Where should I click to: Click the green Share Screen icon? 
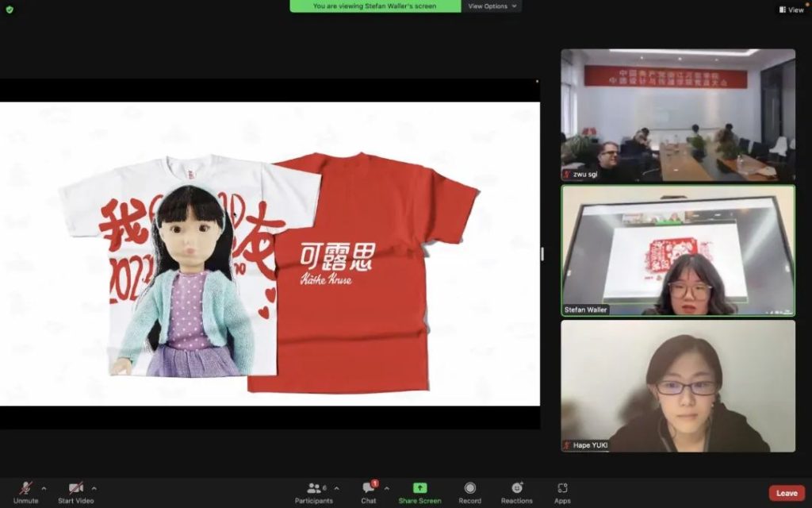point(419,488)
